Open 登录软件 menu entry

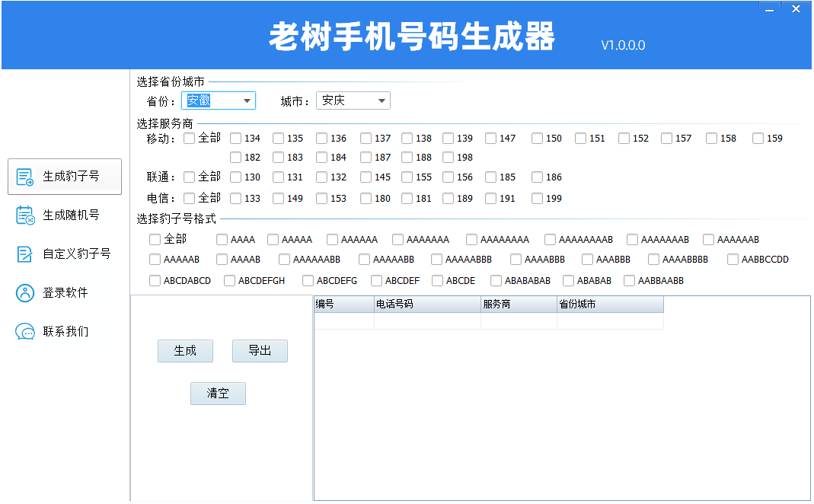(x=65, y=293)
